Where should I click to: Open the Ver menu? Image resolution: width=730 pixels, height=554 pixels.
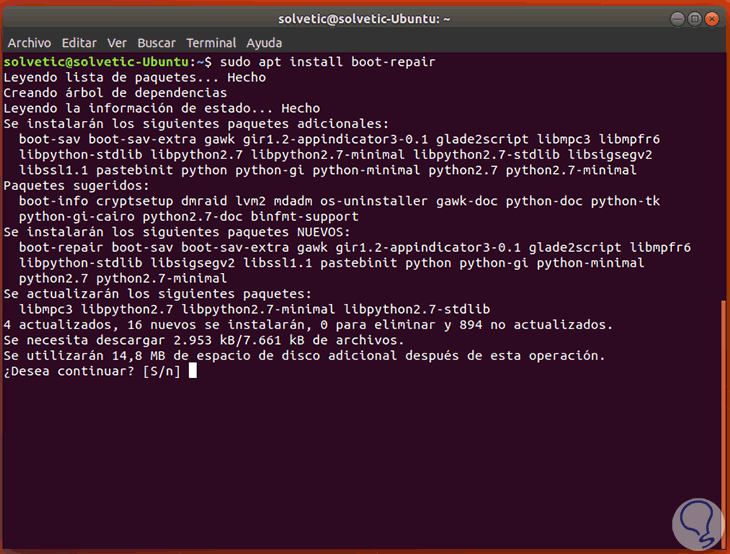pos(117,43)
